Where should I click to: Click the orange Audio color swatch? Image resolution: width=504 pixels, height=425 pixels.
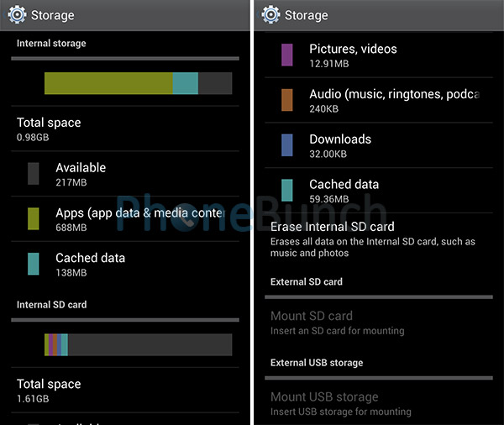tap(287, 100)
